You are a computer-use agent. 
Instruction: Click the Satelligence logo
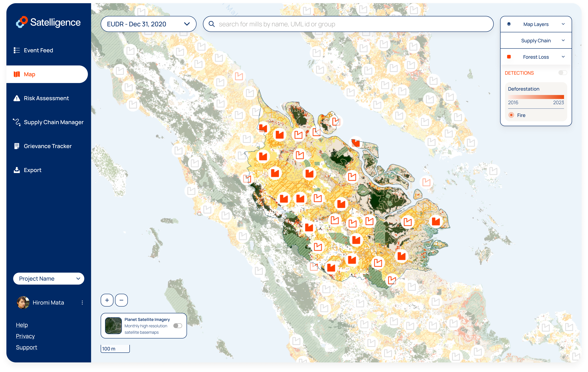coord(48,22)
